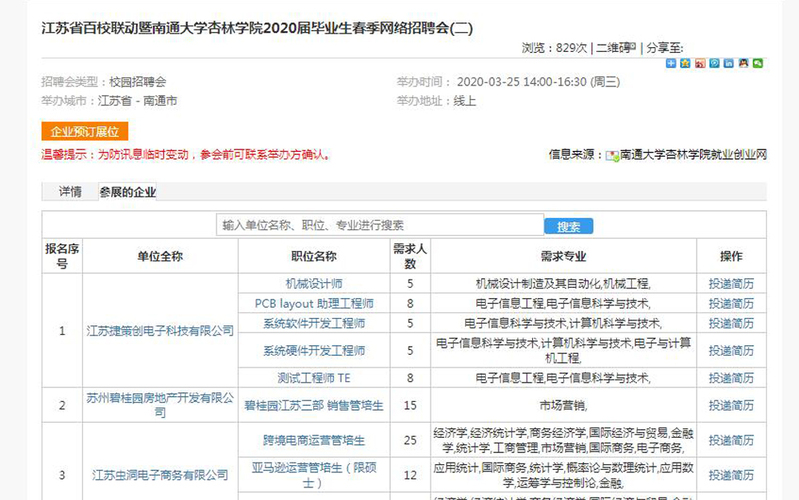Open the 系统软件开发工程师 job link
799x500 pixels.
[314, 323]
